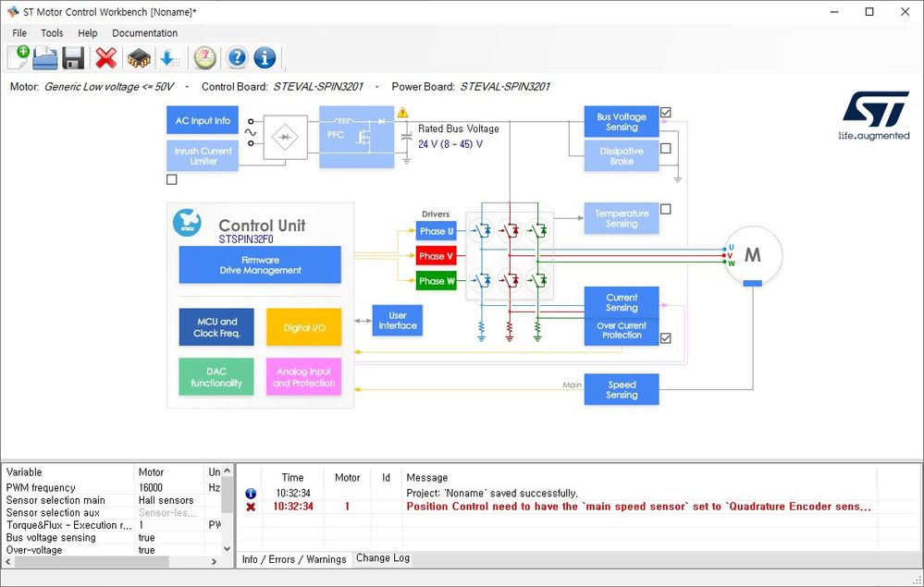The width and height of the screenshot is (924, 587).
Task: Open the Help menu
Action: [87, 33]
